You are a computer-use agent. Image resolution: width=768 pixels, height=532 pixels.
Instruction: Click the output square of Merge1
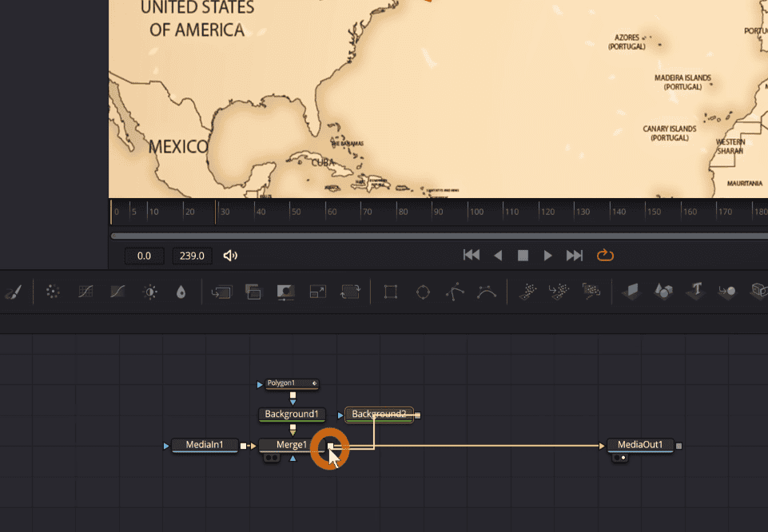(x=330, y=446)
